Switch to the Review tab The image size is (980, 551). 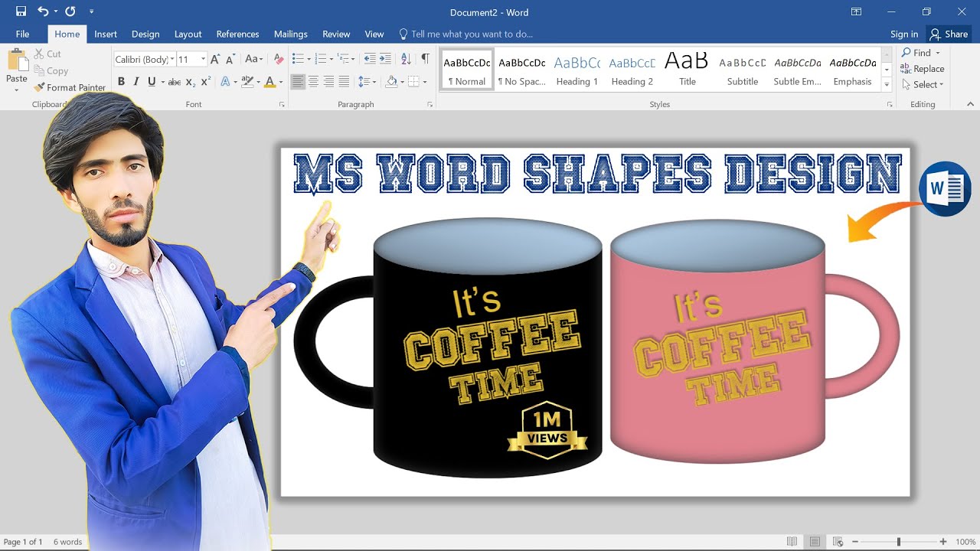(336, 34)
